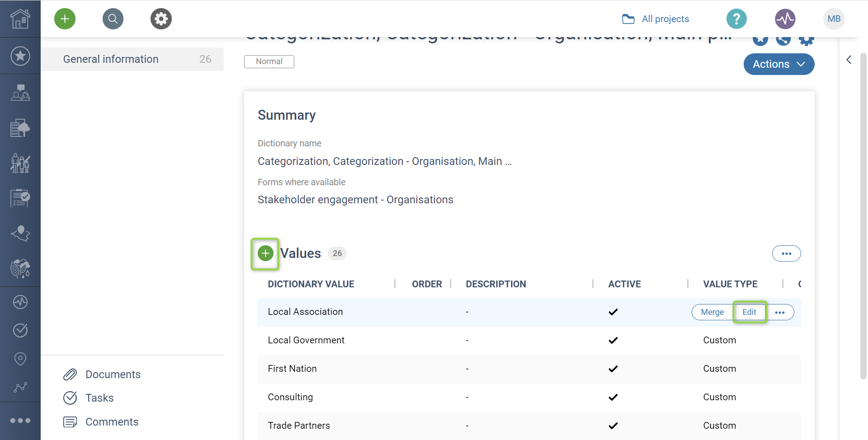This screenshot has width=868, height=440.
Task: Click the help question mark icon
Action: coord(736,19)
